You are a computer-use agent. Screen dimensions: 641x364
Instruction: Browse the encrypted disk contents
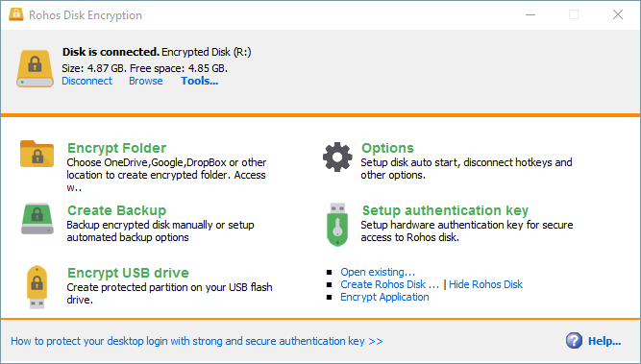(x=145, y=81)
